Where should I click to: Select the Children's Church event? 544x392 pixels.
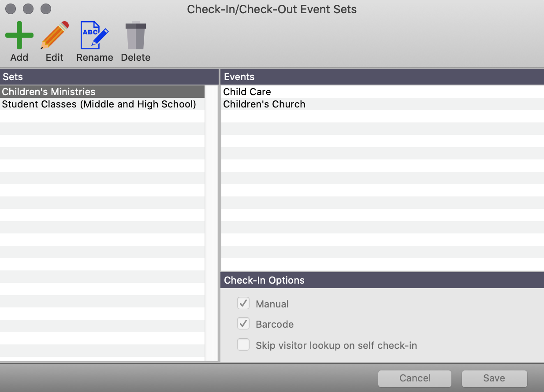(x=264, y=104)
